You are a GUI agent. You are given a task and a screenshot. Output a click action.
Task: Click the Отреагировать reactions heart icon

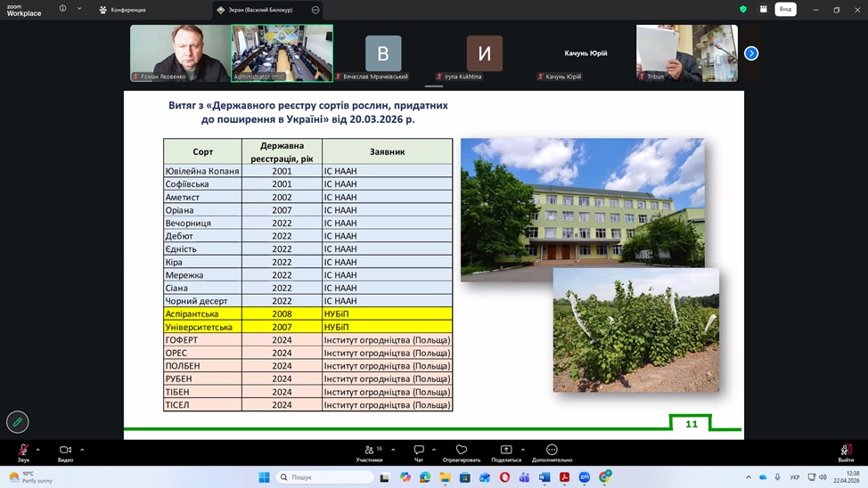click(461, 451)
